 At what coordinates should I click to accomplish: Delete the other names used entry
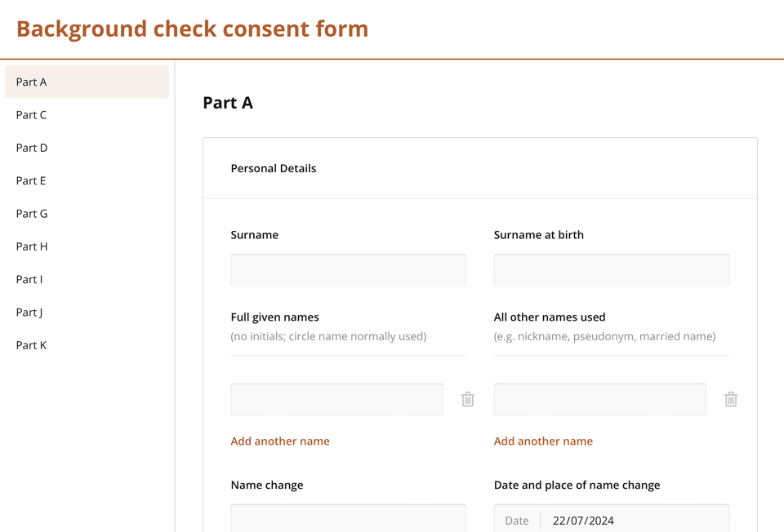[731, 399]
